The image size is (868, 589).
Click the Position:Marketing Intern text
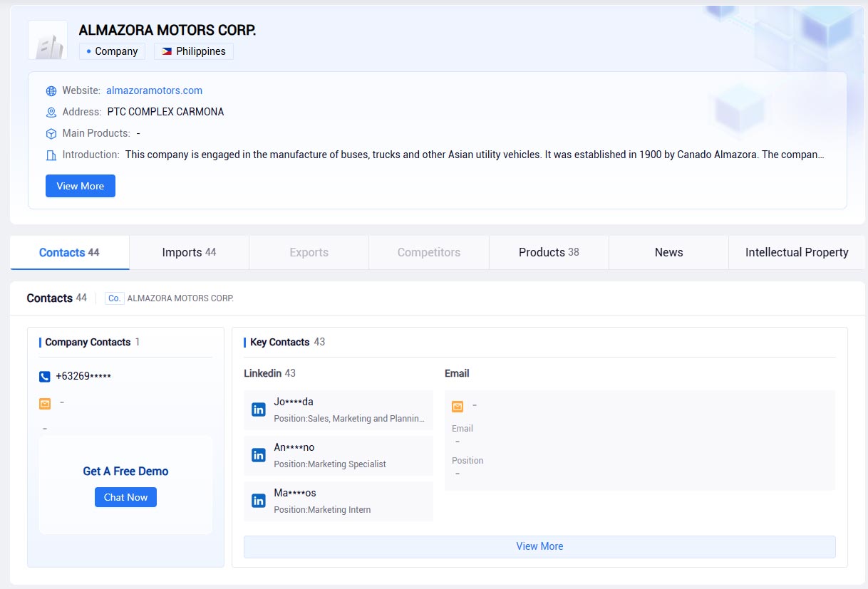pyautogui.click(x=322, y=510)
